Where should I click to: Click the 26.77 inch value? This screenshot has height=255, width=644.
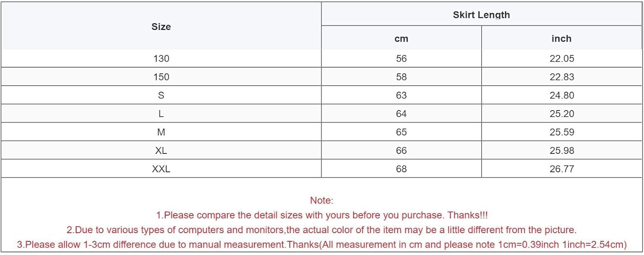562,169
